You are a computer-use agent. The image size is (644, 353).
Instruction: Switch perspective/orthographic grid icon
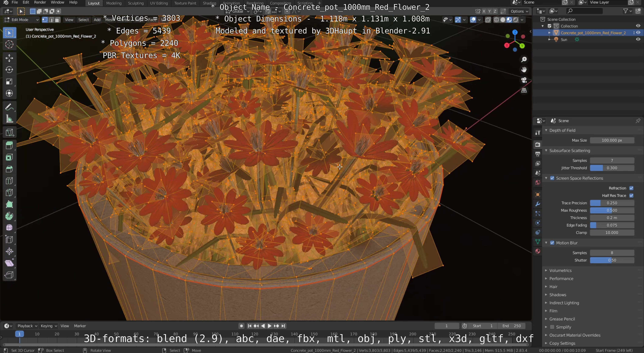[524, 90]
